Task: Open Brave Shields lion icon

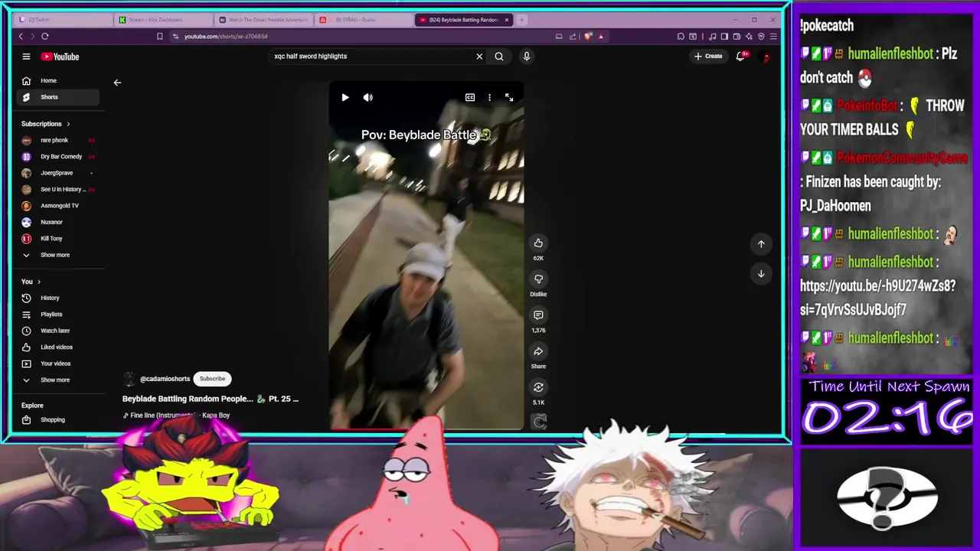Action: pos(588,36)
